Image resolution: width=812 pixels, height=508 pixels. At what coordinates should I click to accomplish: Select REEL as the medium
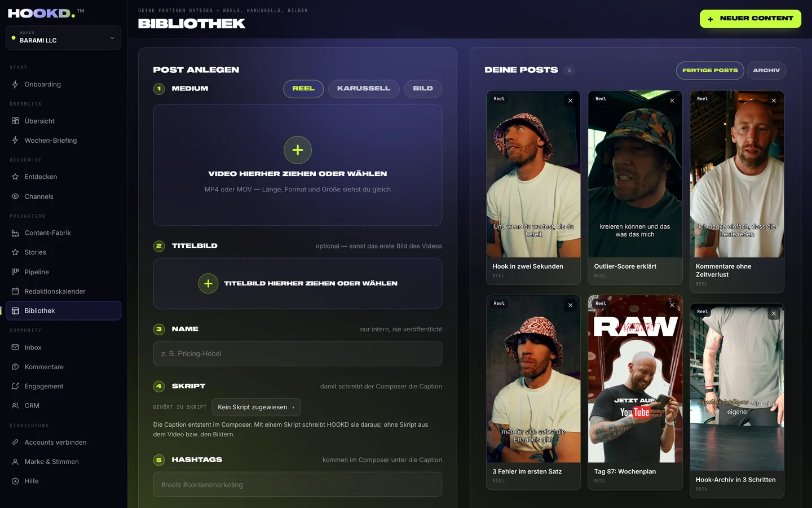(x=303, y=89)
